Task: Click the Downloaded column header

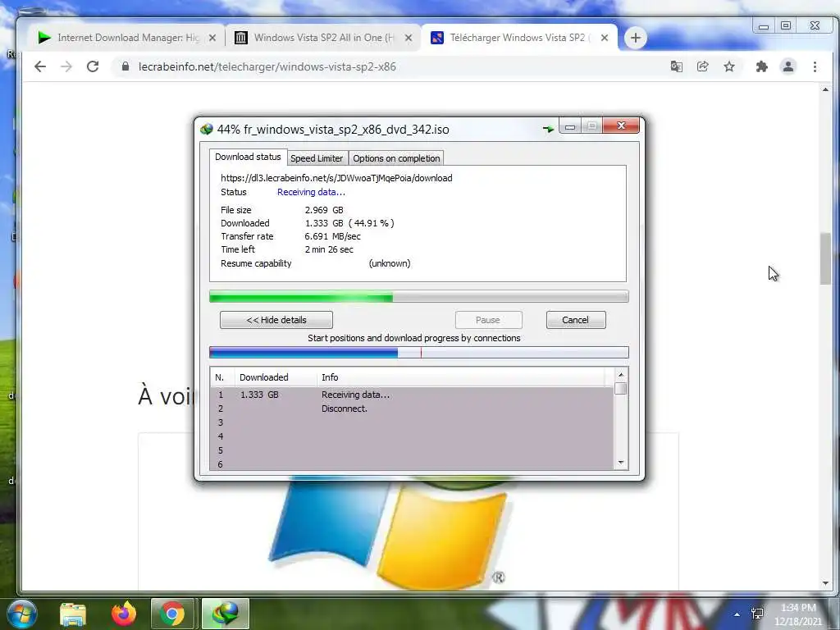Action: [276, 377]
